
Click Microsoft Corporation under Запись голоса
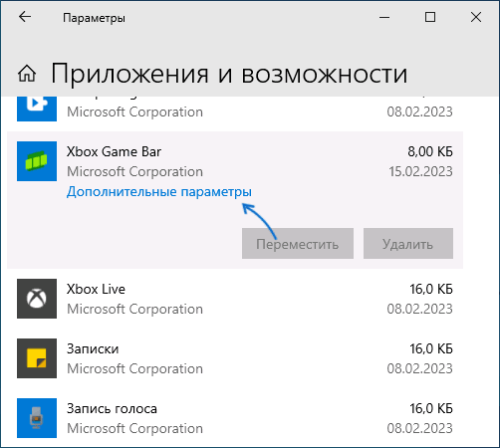coord(134,429)
